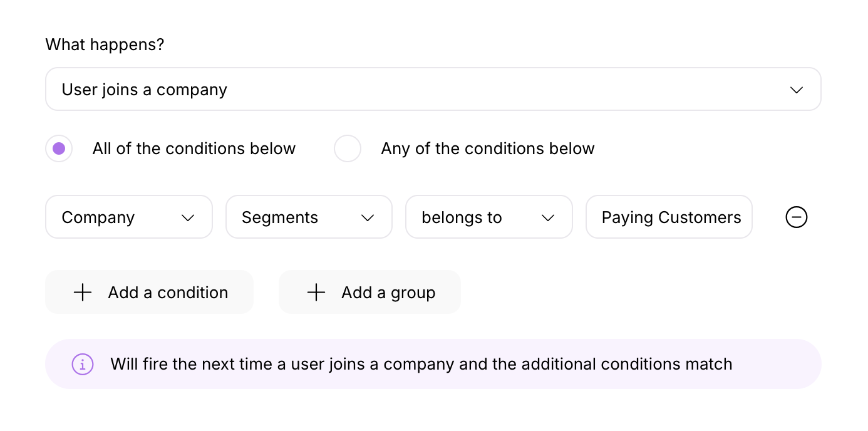Click the plus icon beside Add a group

[x=316, y=292]
